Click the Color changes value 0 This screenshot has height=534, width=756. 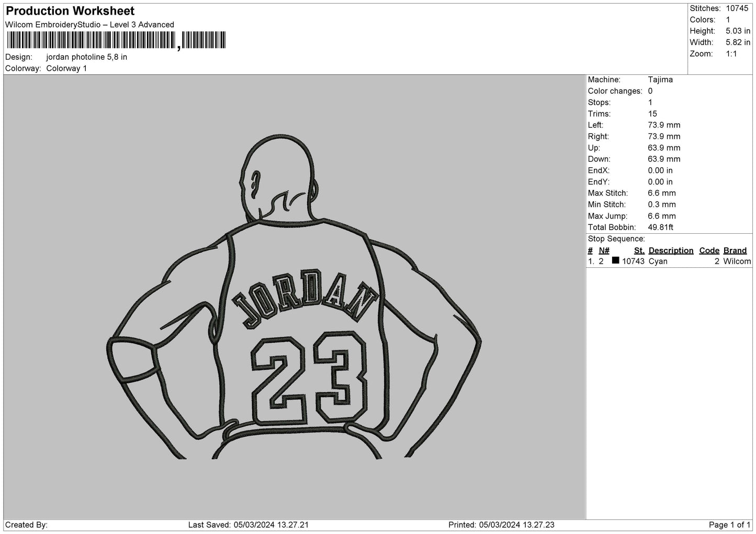(x=650, y=91)
